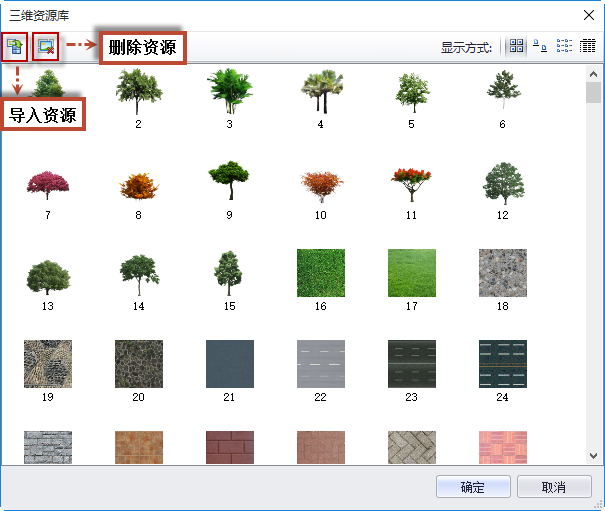Close the 三维资源库 dialog window

point(586,14)
